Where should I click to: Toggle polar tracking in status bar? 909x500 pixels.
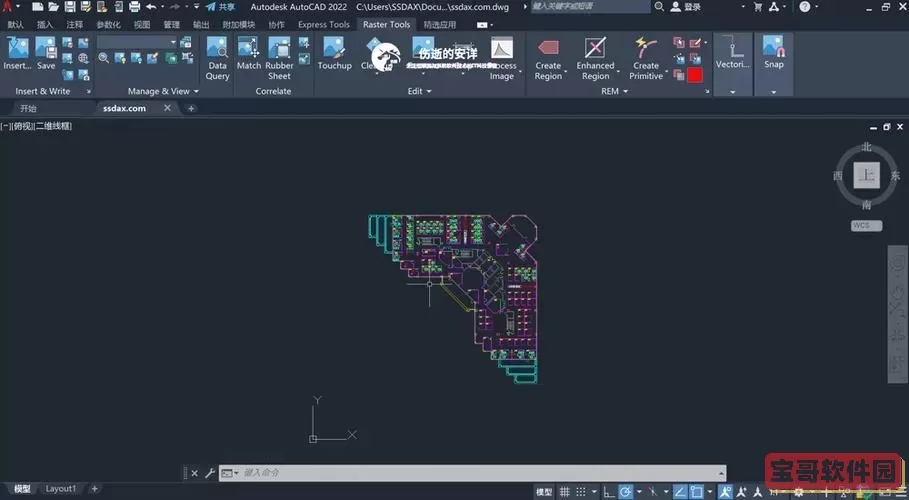[x=626, y=492]
